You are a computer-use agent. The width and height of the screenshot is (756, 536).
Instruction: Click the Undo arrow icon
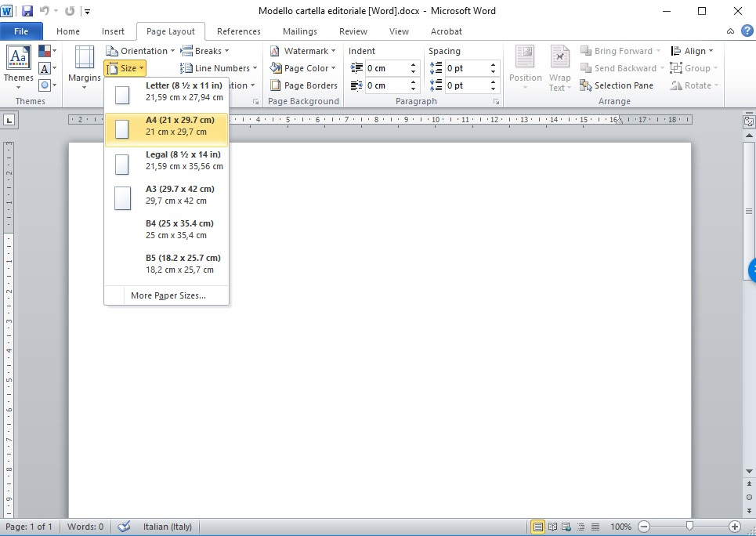click(x=45, y=11)
